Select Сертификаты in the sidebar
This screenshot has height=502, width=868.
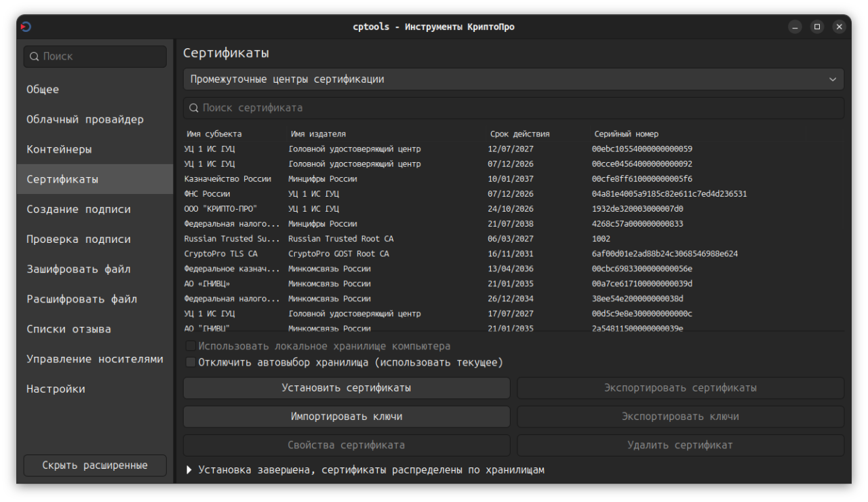tap(95, 179)
